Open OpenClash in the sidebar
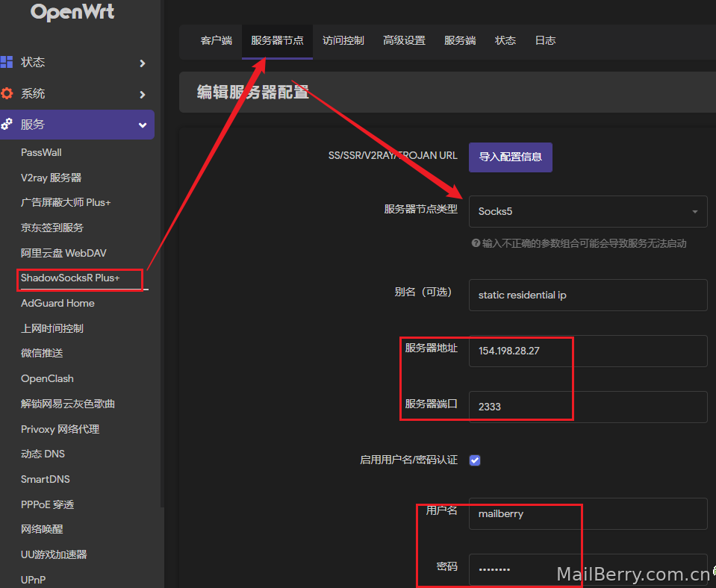This screenshot has width=716, height=588. click(x=47, y=378)
